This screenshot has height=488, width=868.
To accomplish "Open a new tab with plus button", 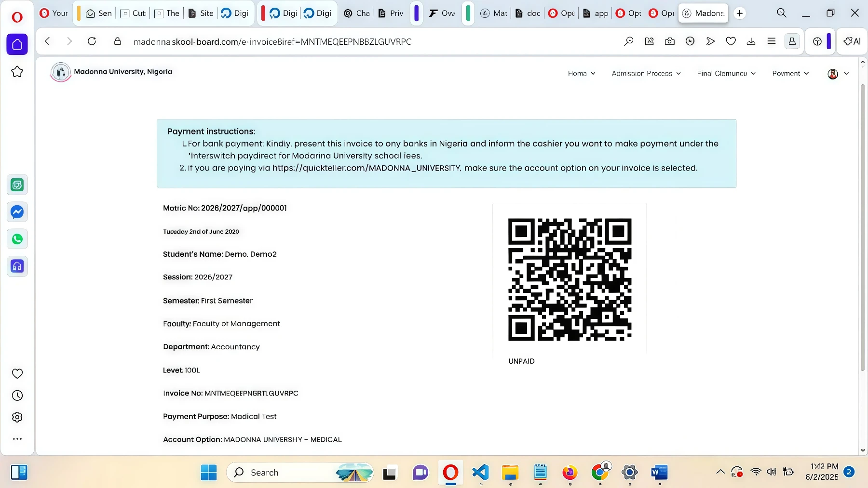I will click(x=740, y=13).
